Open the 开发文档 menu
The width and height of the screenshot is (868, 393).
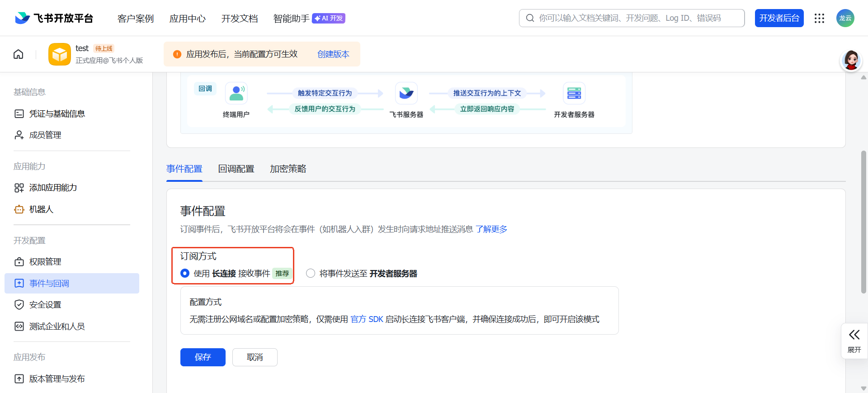point(239,19)
